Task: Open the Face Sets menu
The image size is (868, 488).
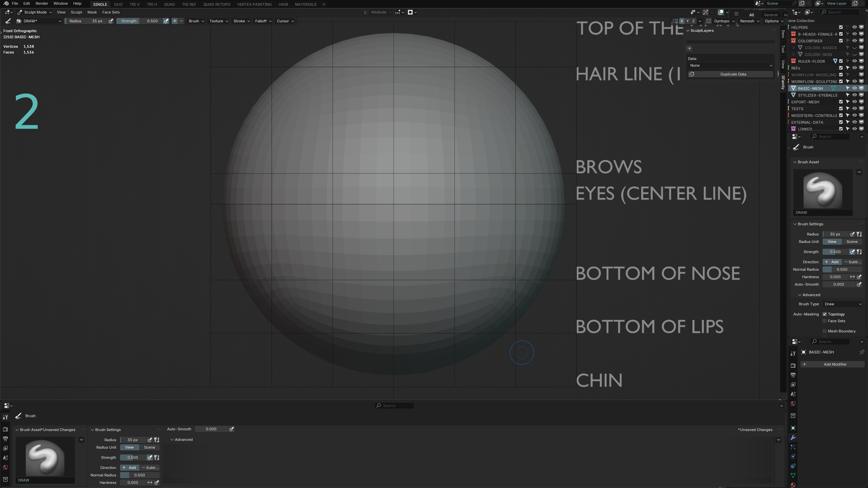Action: click(x=111, y=12)
